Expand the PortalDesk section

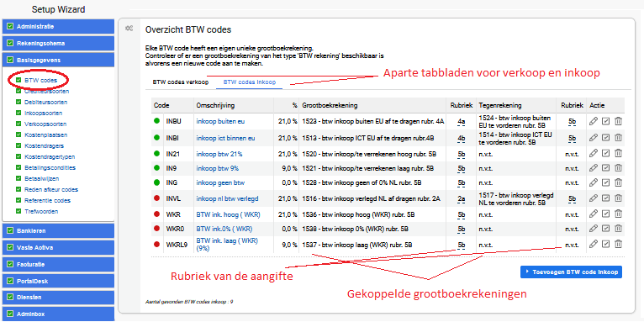point(58,281)
